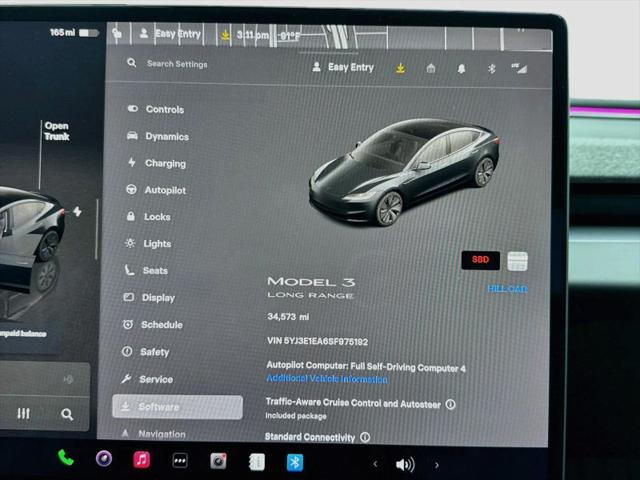Open the Display settings
This screenshot has width=640, height=480.
tap(149, 298)
